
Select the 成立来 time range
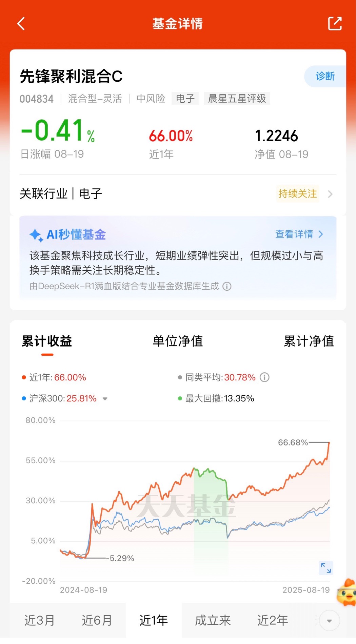pyautogui.click(x=213, y=620)
